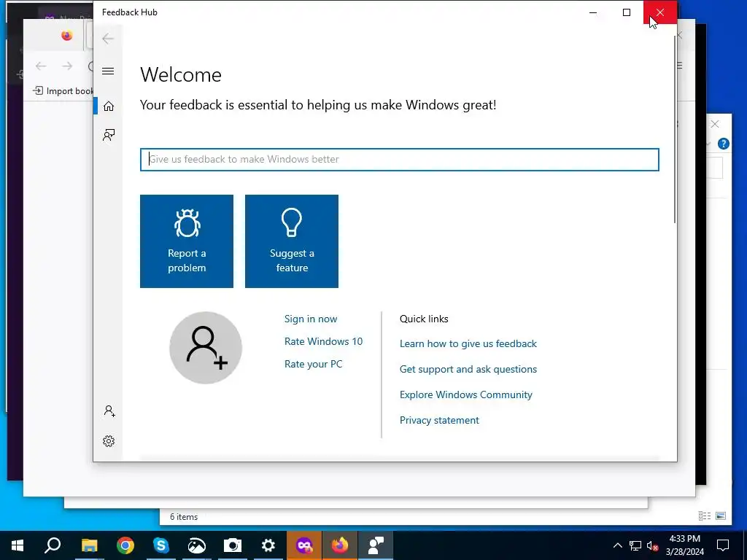Click the Firefox tab icon behind
747x560 pixels.
(66, 35)
